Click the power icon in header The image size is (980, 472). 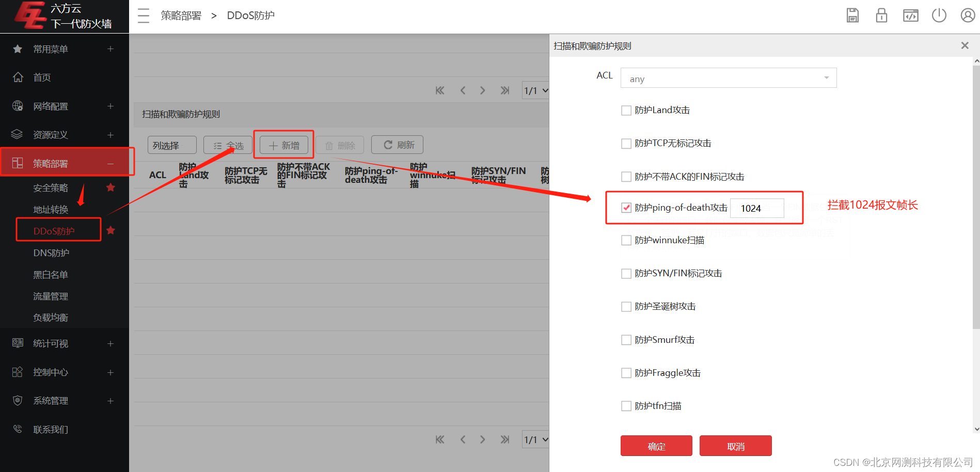[x=939, y=15]
